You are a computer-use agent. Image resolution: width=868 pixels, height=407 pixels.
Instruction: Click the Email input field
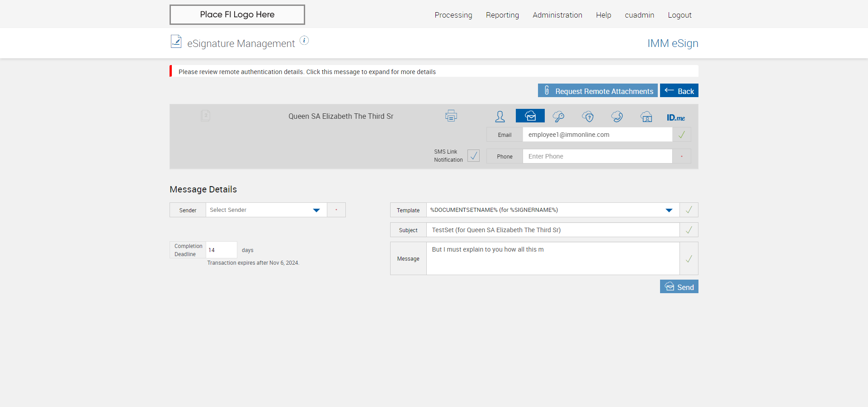[598, 135]
